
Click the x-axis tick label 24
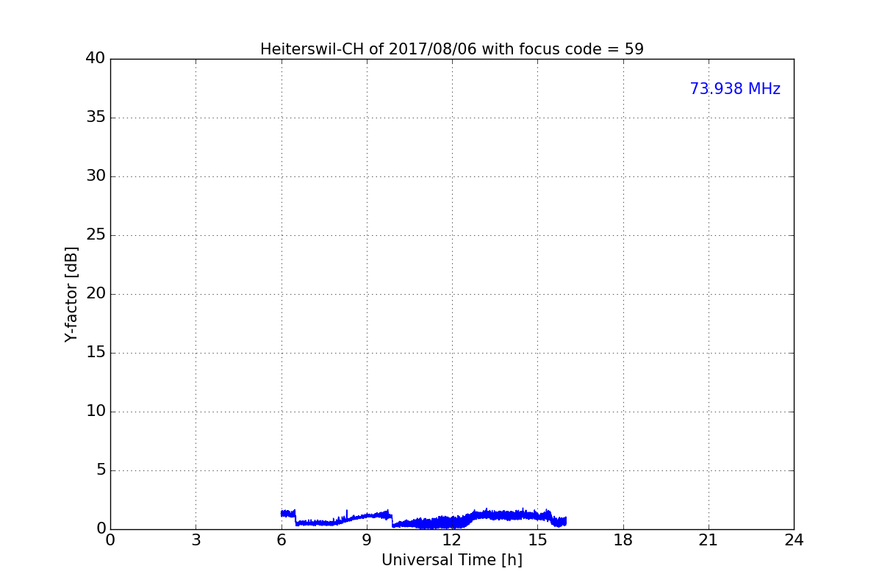794,540
